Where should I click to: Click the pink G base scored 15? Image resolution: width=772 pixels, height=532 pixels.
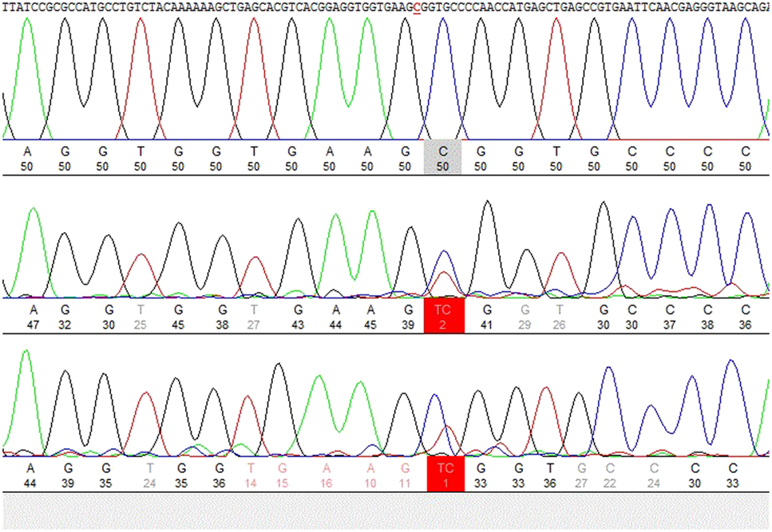282,475
